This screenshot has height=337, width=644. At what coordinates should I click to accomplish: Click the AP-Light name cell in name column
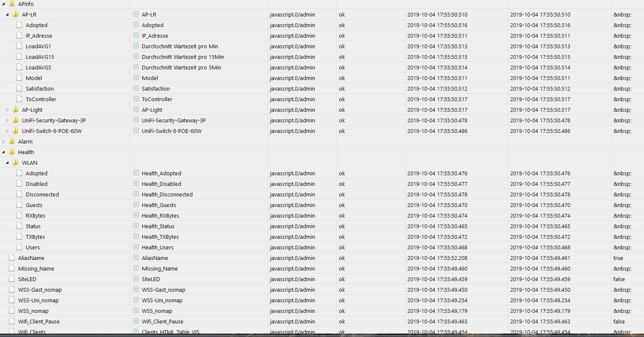pos(152,110)
